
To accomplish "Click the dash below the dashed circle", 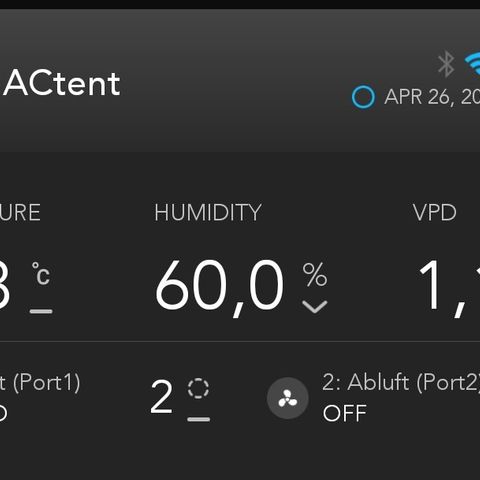I will tap(199, 419).
